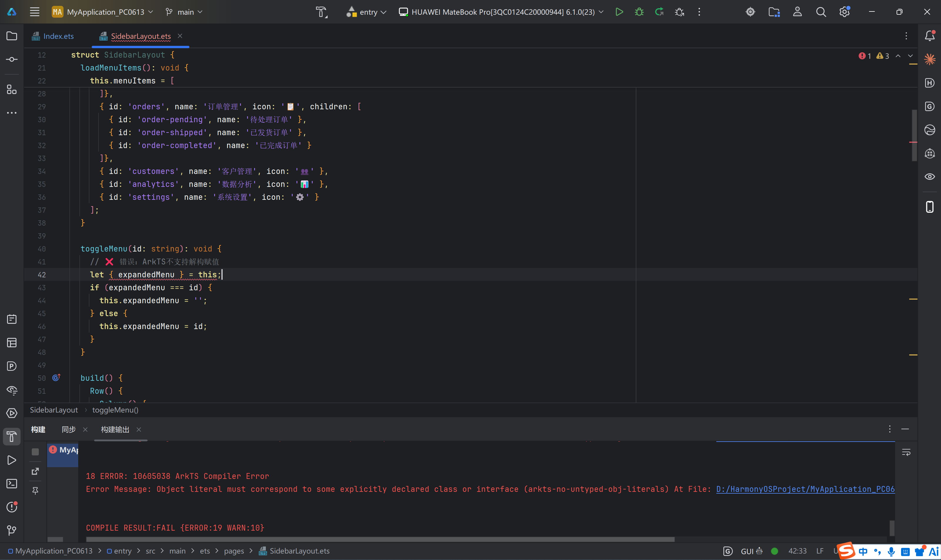Open the Problems tool window
941x560 pixels.
[x=12, y=507]
